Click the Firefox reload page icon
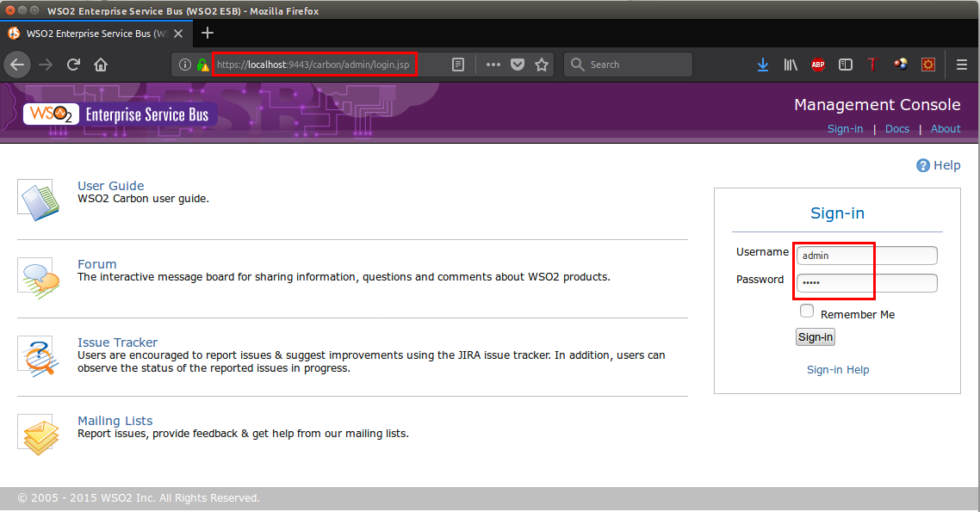Viewport: 980px width, 512px height. (x=74, y=65)
